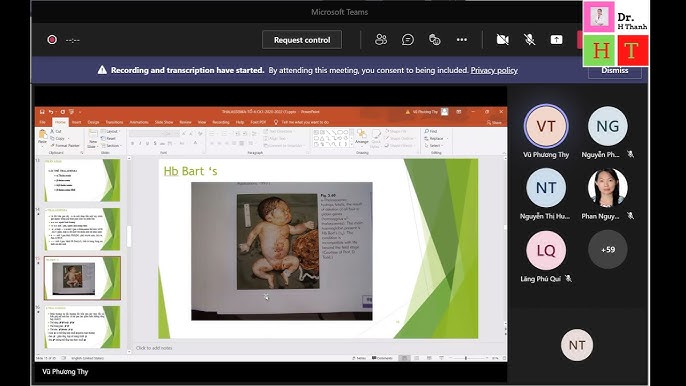The width and height of the screenshot is (686, 386).
Task: Switch to the Design ribbon tab
Action: [93, 122]
